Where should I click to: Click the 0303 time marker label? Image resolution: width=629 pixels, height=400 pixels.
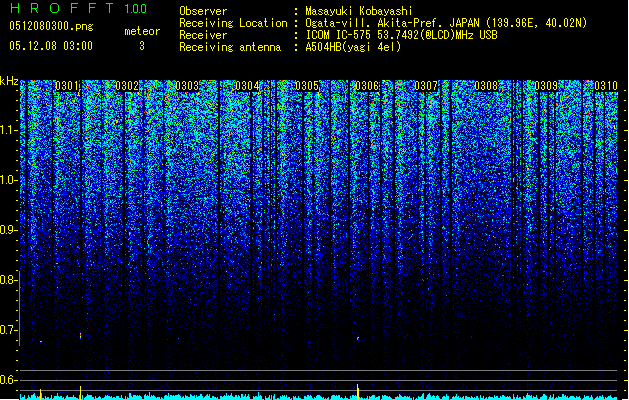coord(187,86)
